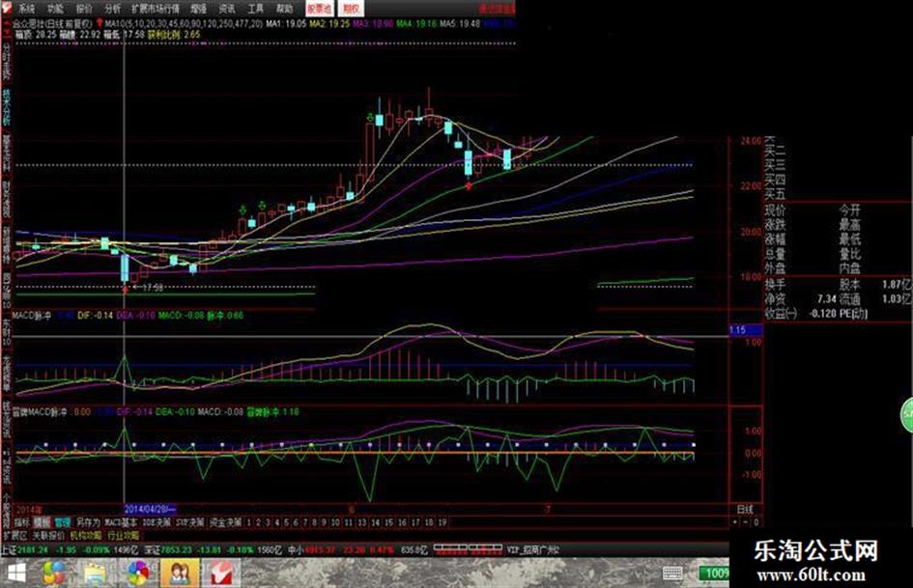Open the notepad-style taskbar icon
The image size is (913, 588).
pyautogui.click(x=95, y=574)
